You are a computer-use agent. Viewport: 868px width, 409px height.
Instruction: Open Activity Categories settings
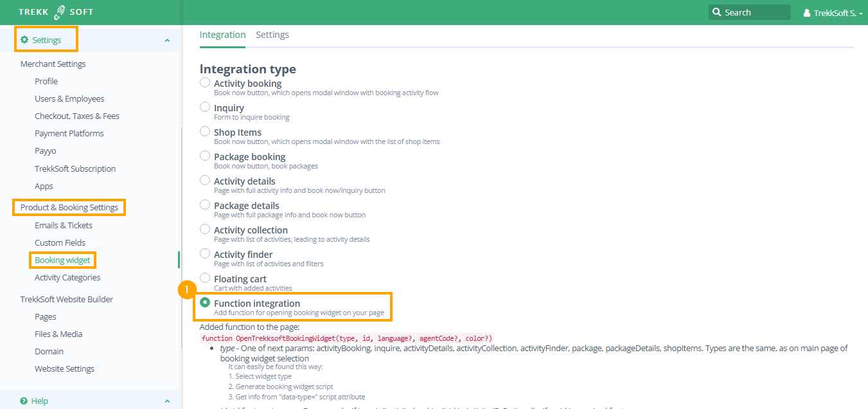(67, 277)
